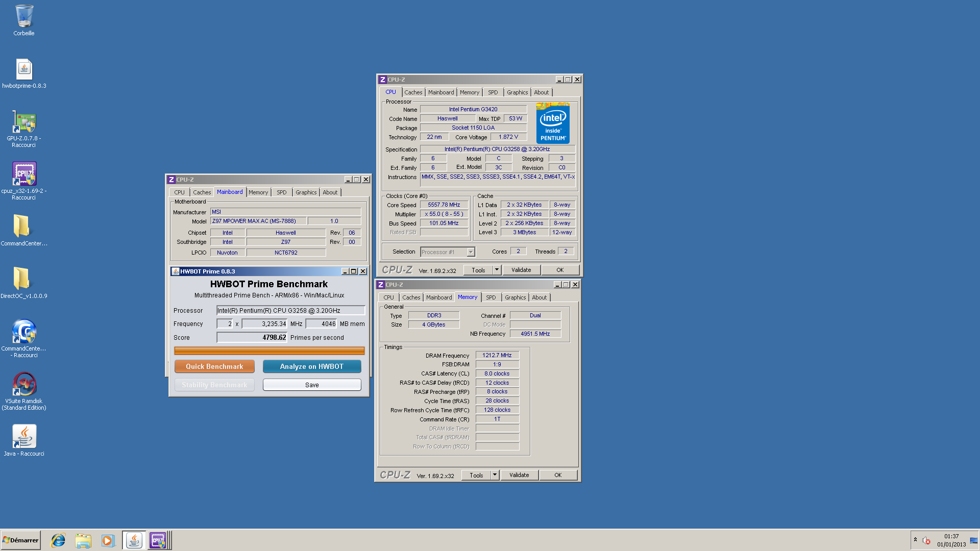Click OK in the Memory window
The image size is (980, 551).
coord(558,475)
